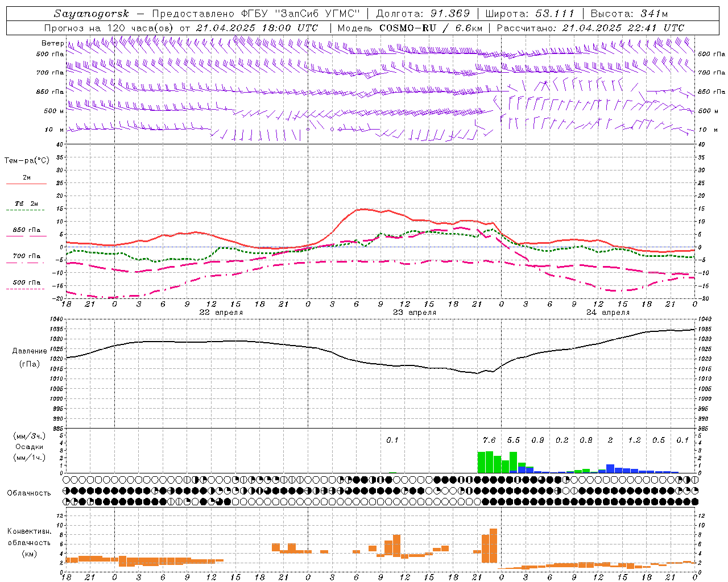Click the 22 апреля date label
This screenshot has width=728, height=582.
(x=221, y=313)
